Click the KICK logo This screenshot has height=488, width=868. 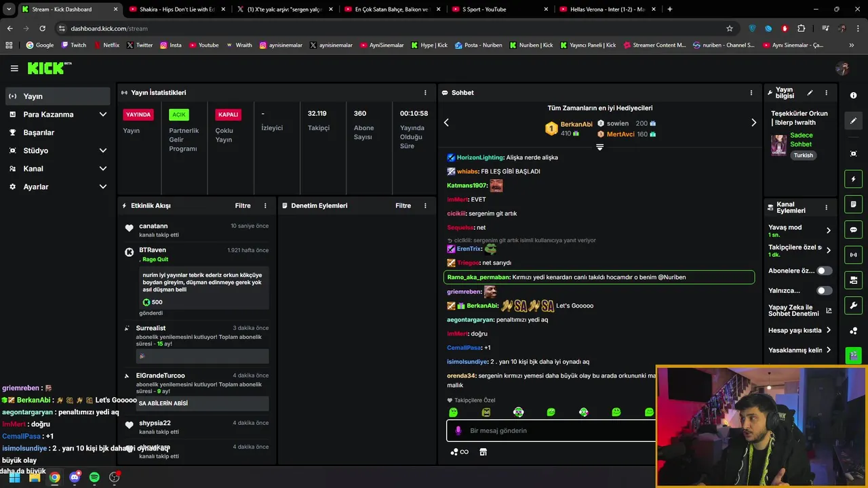[x=49, y=68]
